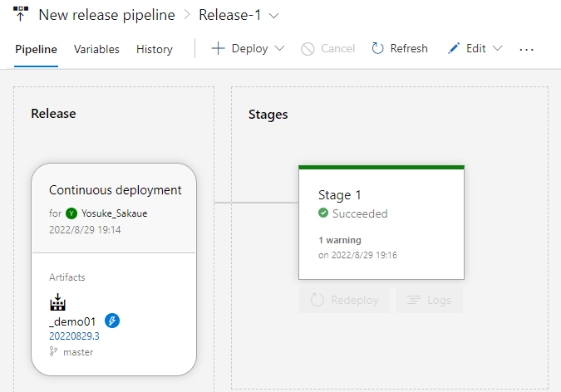
Task: Open the Deploy dropdown arrow
Action: click(279, 49)
